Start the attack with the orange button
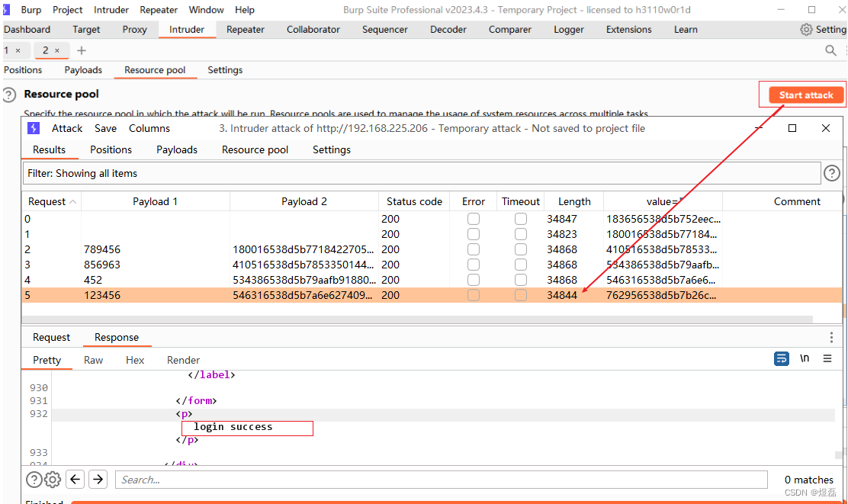 pos(806,95)
